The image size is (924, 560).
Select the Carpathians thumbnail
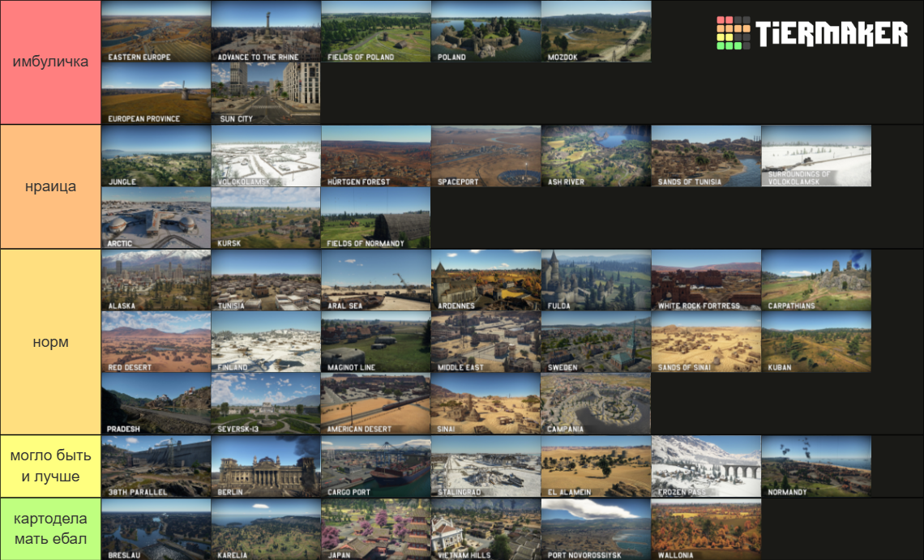click(x=816, y=280)
